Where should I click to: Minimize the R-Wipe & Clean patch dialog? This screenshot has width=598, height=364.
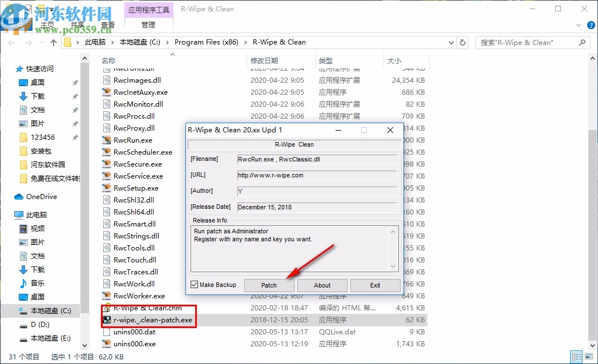(x=338, y=130)
